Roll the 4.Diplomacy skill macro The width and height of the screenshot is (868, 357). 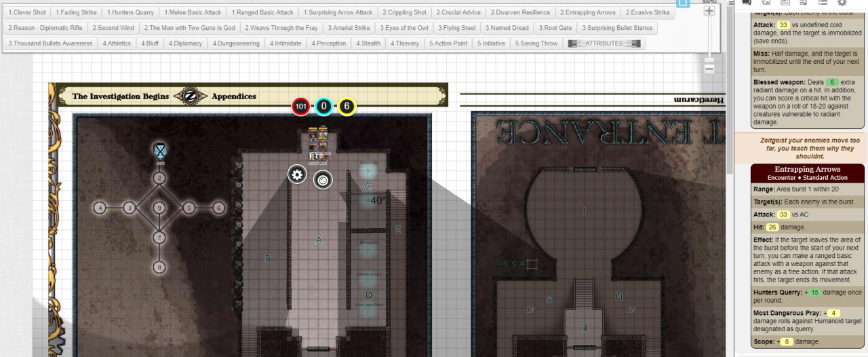[x=184, y=43]
